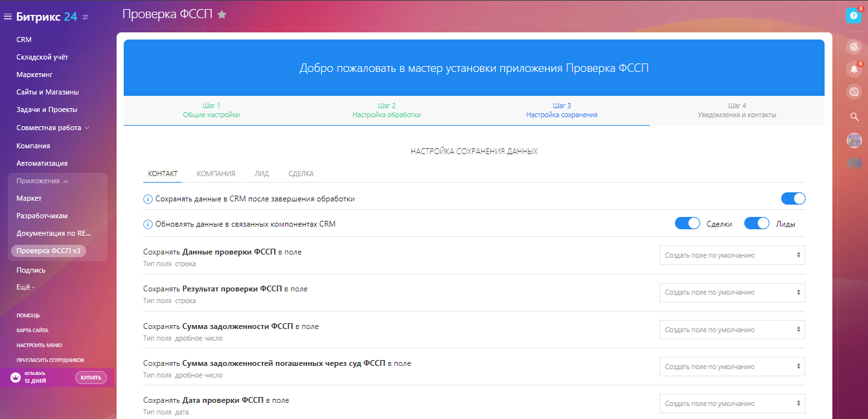Select Шаг 3 Настройка сохранения
Image resolution: width=868 pixels, height=419 pixels.
point(562,110)
